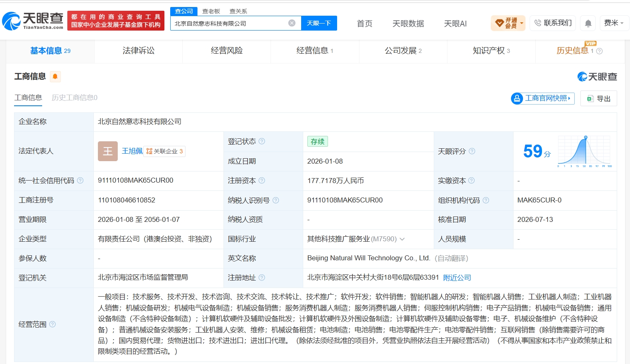
Task: Click help icon next to 注册地址
Action: coord(262,278)
